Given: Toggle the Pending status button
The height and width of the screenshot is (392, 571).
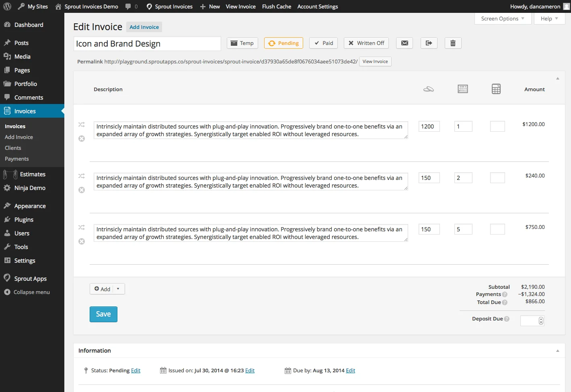Looking at the screenshot, I should (x=283, y=43).
